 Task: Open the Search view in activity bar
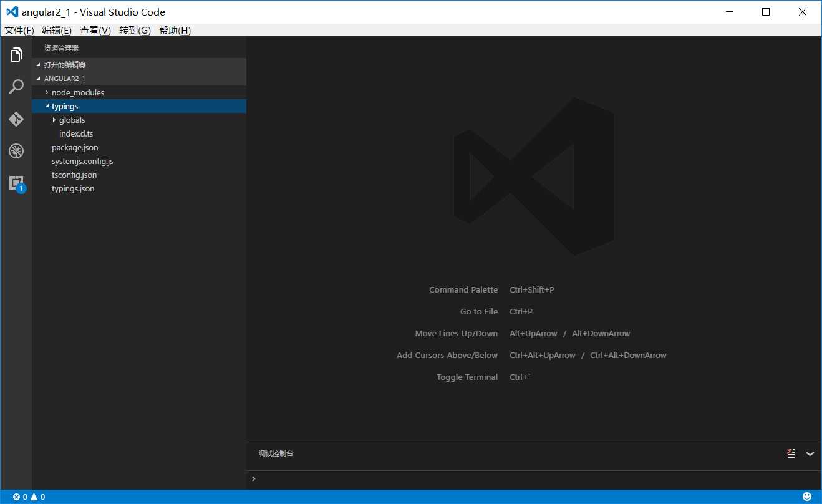pyautogui.click(x=16, y=87)
